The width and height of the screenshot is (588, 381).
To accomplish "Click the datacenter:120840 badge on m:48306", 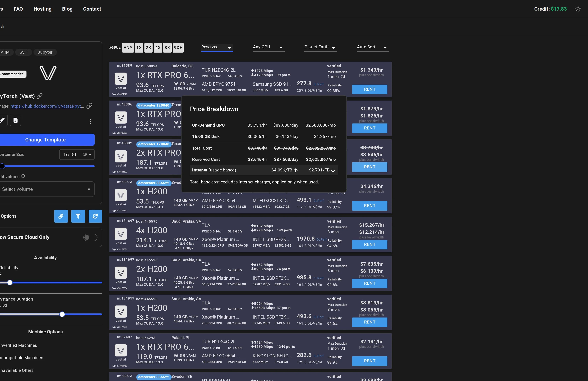I will (x=154, y=105).
